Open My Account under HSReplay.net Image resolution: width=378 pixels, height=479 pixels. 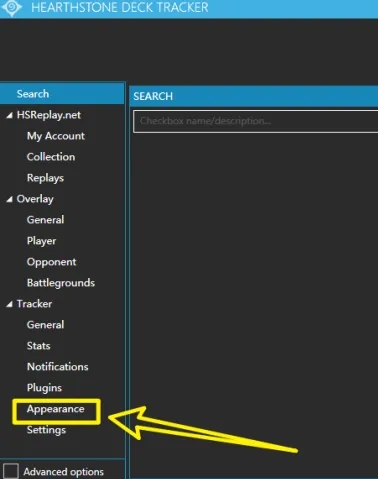(x=56, y=136)
